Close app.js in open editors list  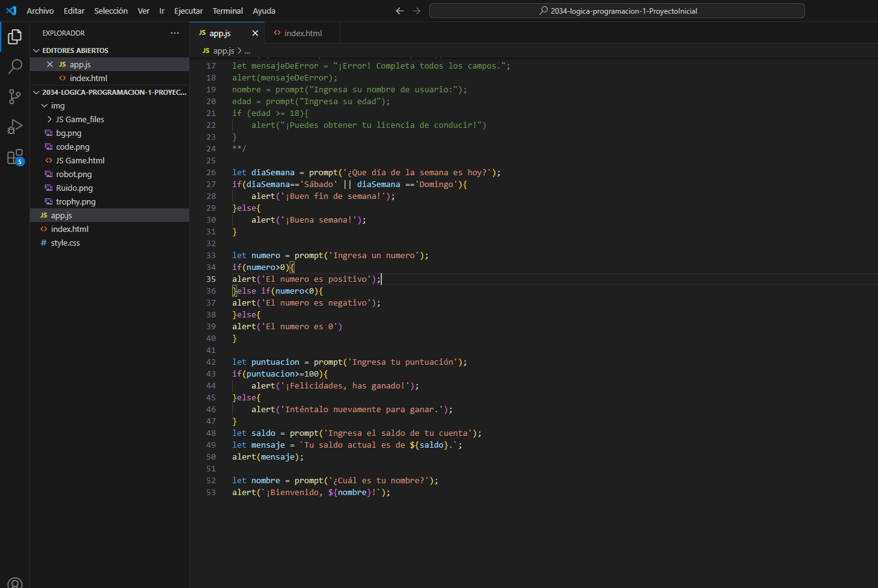[x=50, y=64]
